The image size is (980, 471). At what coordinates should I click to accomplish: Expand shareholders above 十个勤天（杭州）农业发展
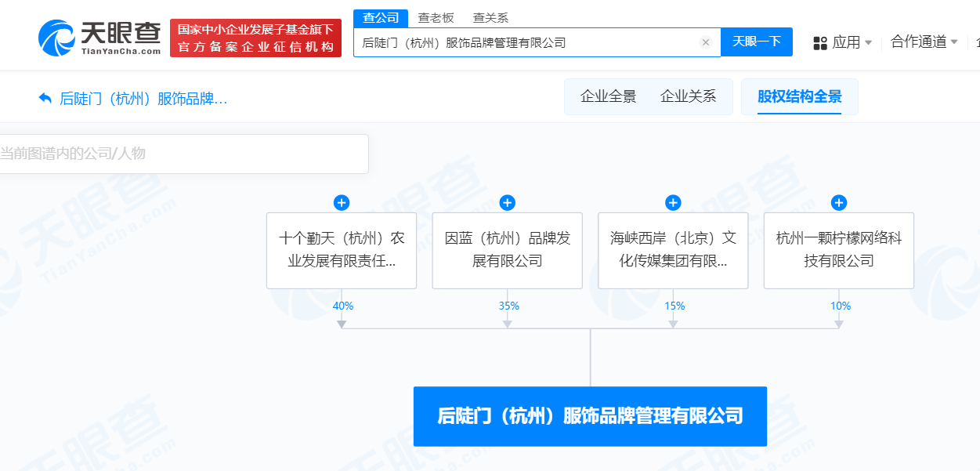[x=342, y=203]
